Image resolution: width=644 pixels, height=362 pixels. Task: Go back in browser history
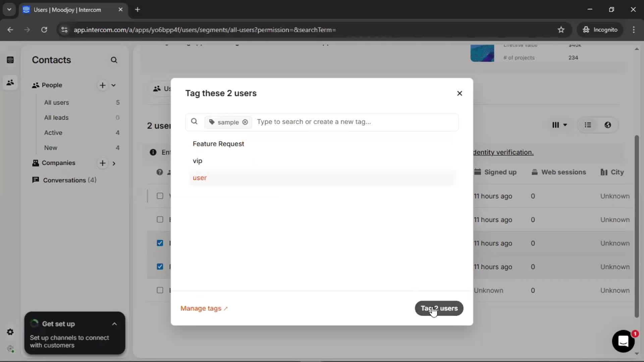(10, 30)
